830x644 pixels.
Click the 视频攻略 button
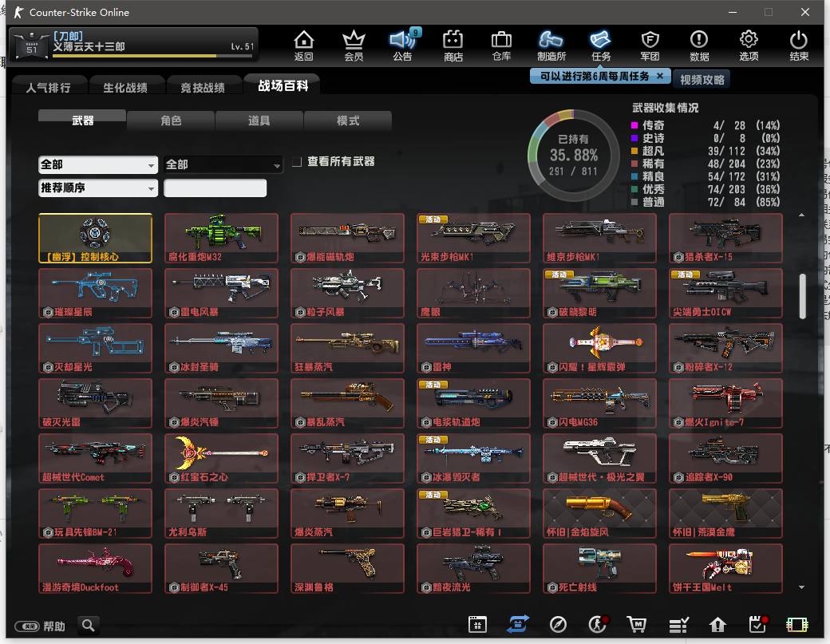coord(702,79)
